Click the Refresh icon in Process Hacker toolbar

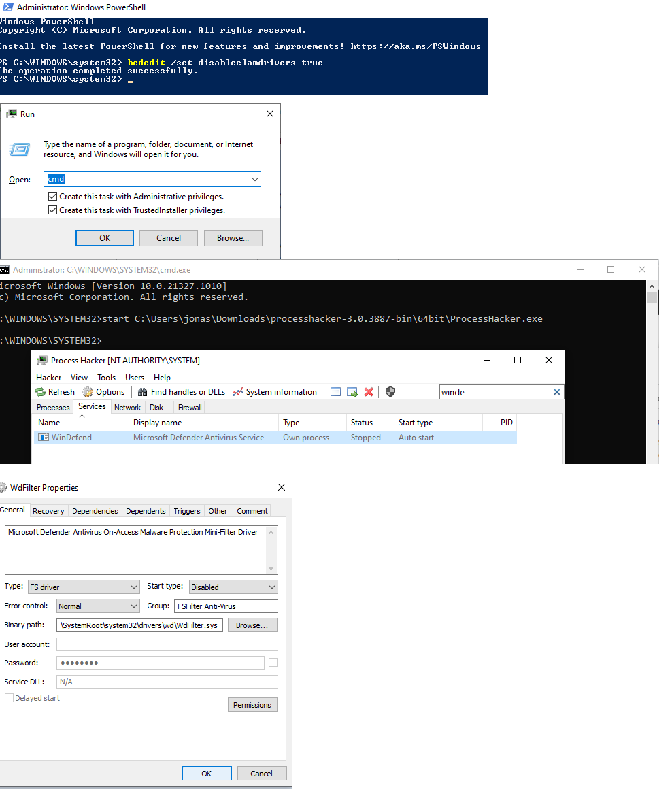pyautogui.click(x=40, y=392)
